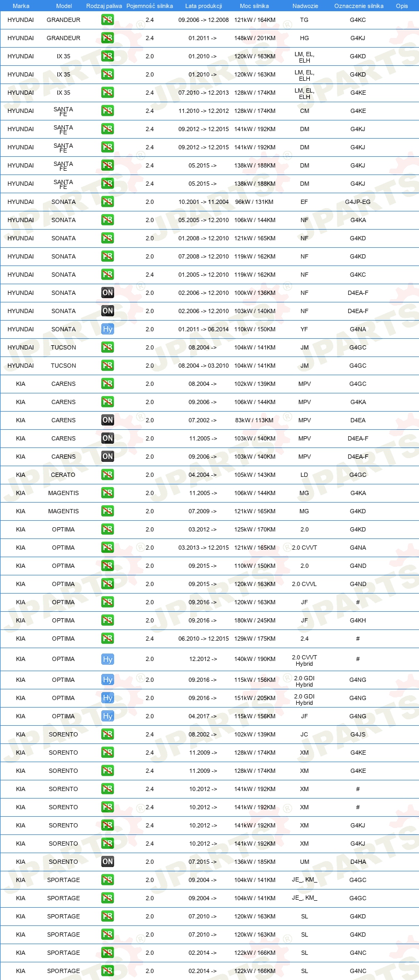Screen dimensions: 419x980
Task: Click the Rodzaj paliwa column header
Action: tap(104, 6)
